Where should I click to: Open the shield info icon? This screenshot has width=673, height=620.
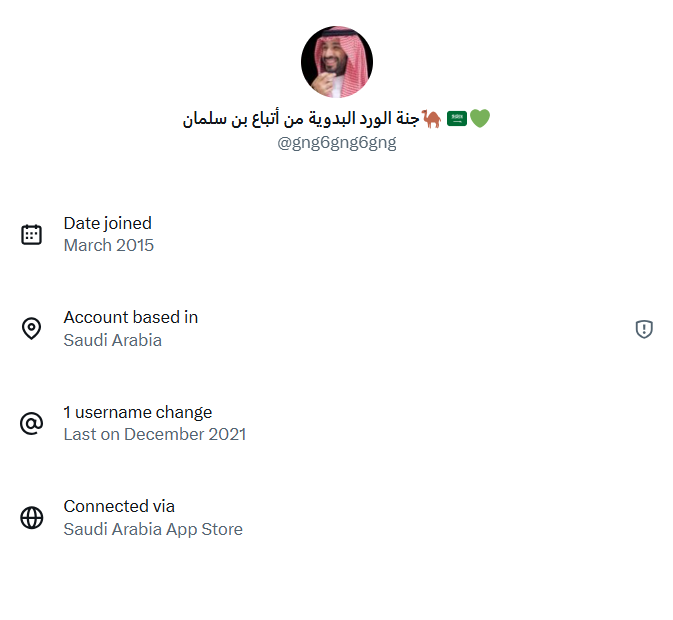click(x=644, y=329)
